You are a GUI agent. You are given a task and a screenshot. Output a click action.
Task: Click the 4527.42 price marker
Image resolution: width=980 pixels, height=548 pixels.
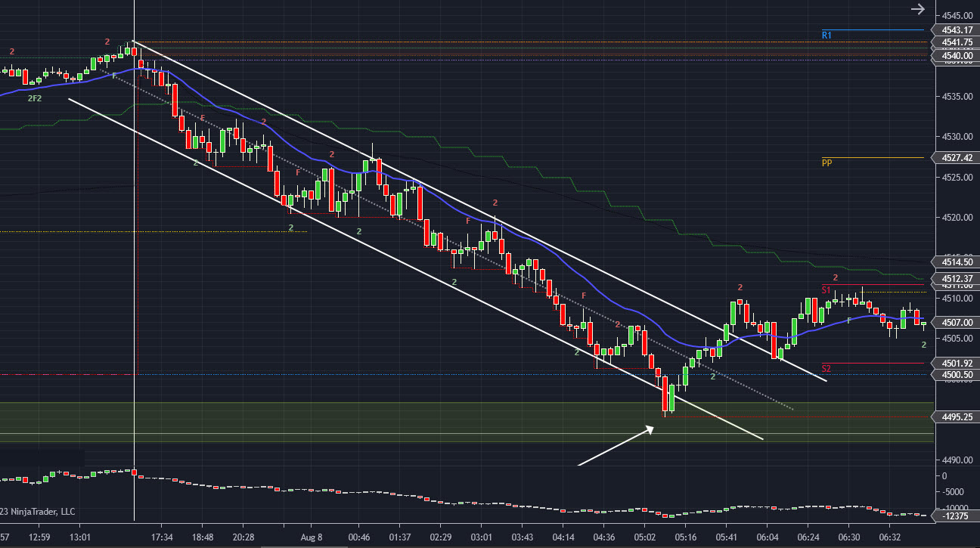pos(957,158)
